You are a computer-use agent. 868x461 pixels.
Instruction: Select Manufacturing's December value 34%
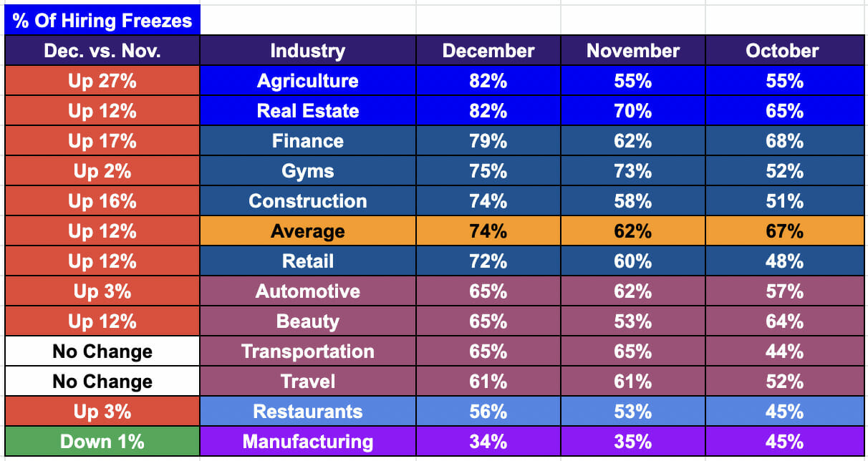click(x=488, y=442)
